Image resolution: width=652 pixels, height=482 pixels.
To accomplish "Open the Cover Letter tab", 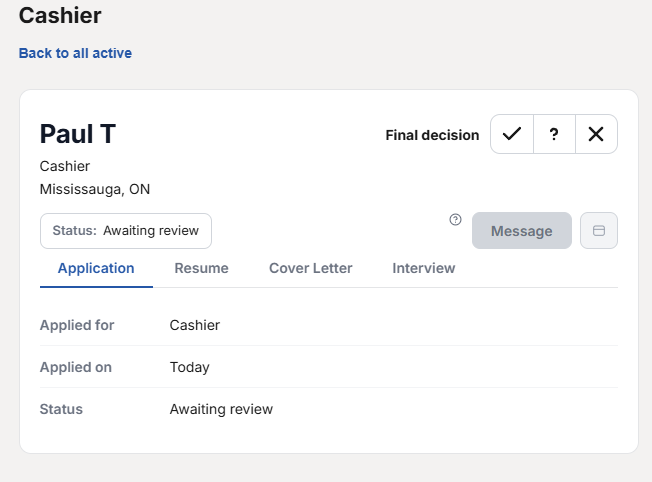I will (311, 269).
